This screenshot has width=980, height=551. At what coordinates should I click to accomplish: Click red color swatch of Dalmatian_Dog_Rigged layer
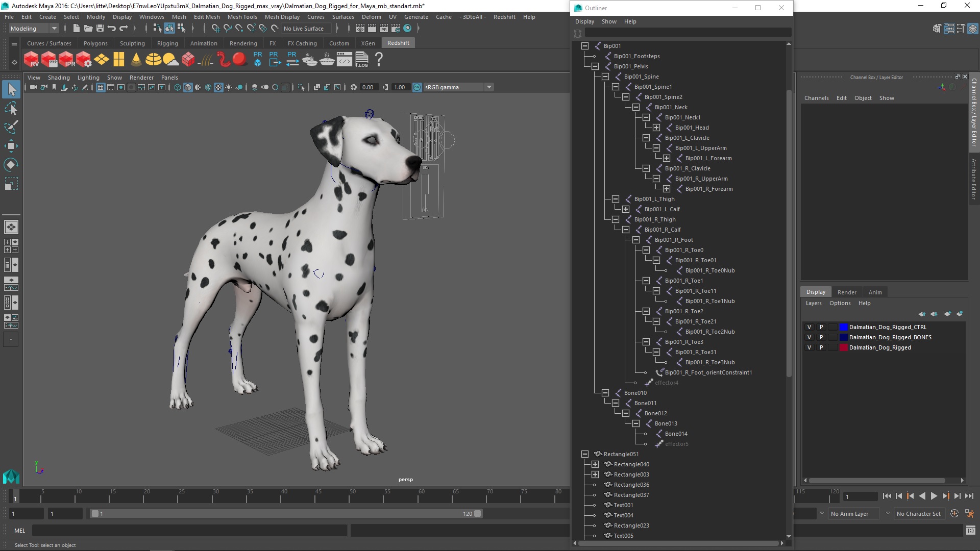coord(844,347)
